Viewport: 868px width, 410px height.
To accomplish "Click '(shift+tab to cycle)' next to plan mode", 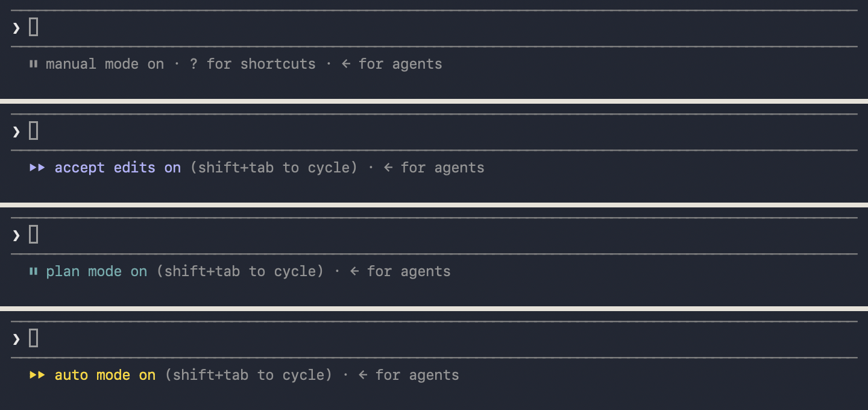I will (x=240, y=271).
